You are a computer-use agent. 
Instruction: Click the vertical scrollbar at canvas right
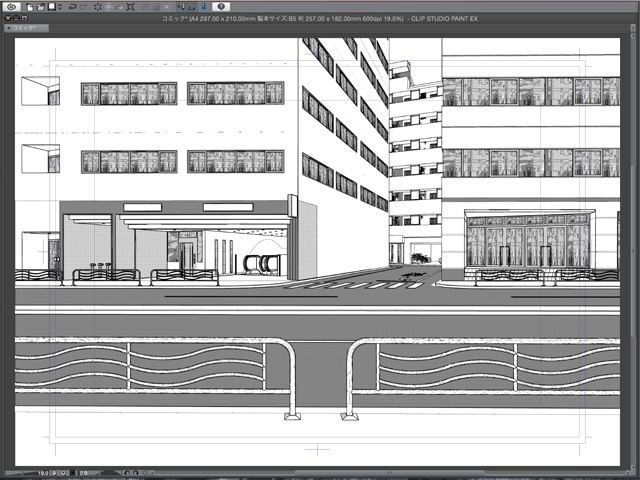coord(632,253)
